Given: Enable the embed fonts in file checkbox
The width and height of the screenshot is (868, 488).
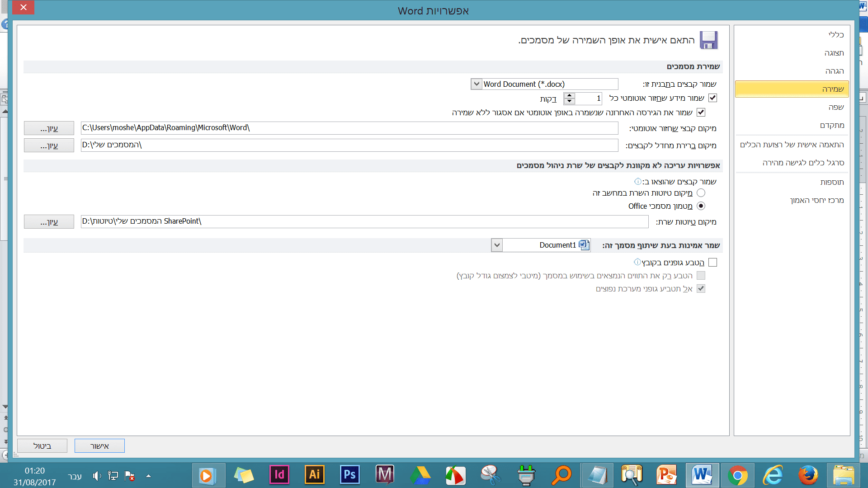Looking at the screenshot, I should point(712,263).
